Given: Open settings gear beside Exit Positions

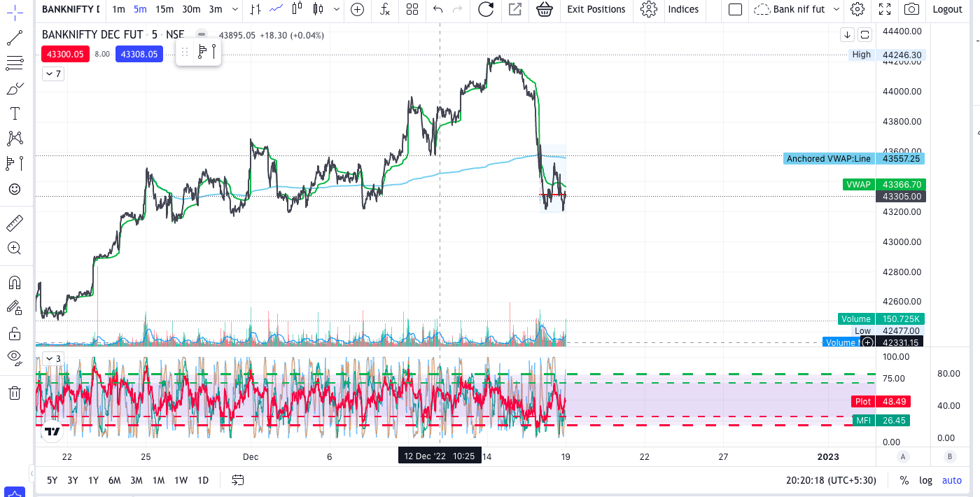Looking at the screenshot, I should [649, 9].
